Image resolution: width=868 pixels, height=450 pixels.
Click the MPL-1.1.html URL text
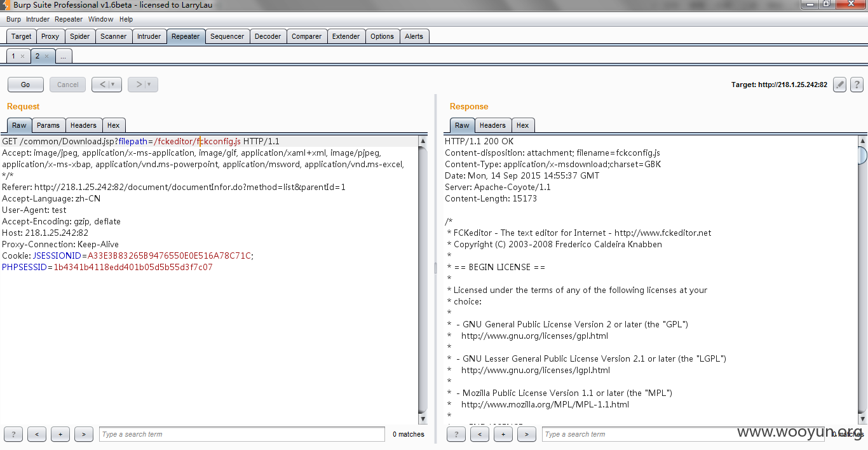click(x=545, y=404)
